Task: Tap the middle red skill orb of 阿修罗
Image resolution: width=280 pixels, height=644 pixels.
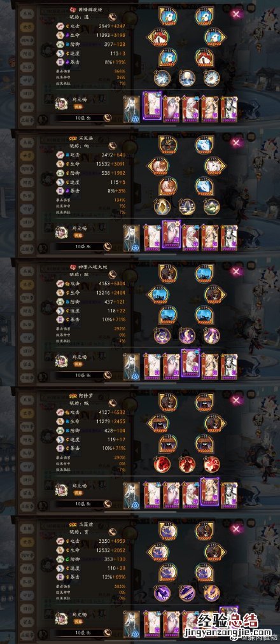Action: (x=186, y=464)
